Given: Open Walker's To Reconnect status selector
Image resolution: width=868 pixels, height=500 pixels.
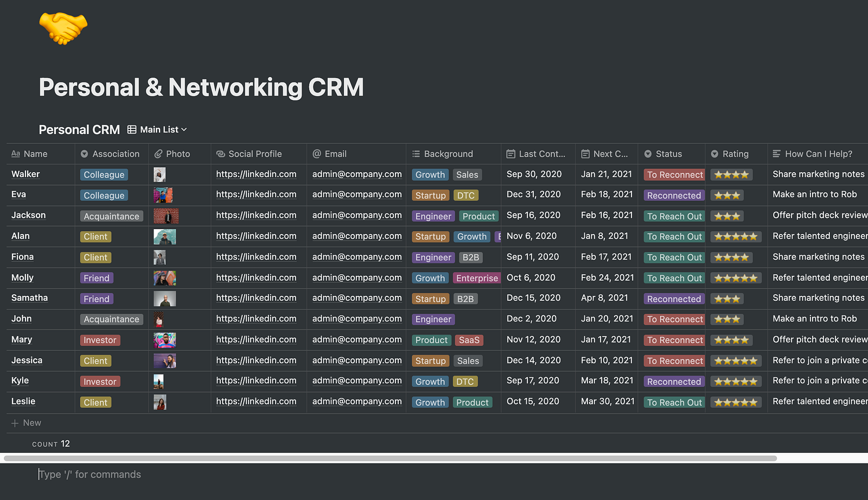Looking at the screenshot, I should coord(674,174).
